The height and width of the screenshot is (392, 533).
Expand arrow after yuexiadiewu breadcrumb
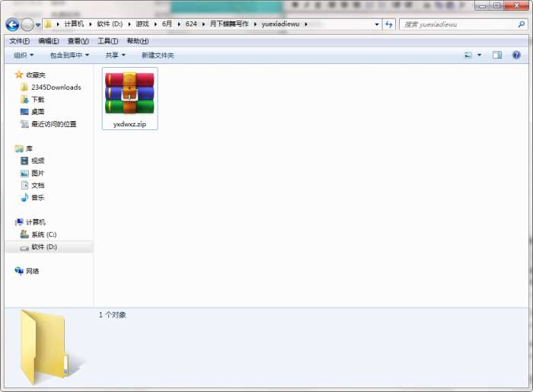click(x=306, y=24)
